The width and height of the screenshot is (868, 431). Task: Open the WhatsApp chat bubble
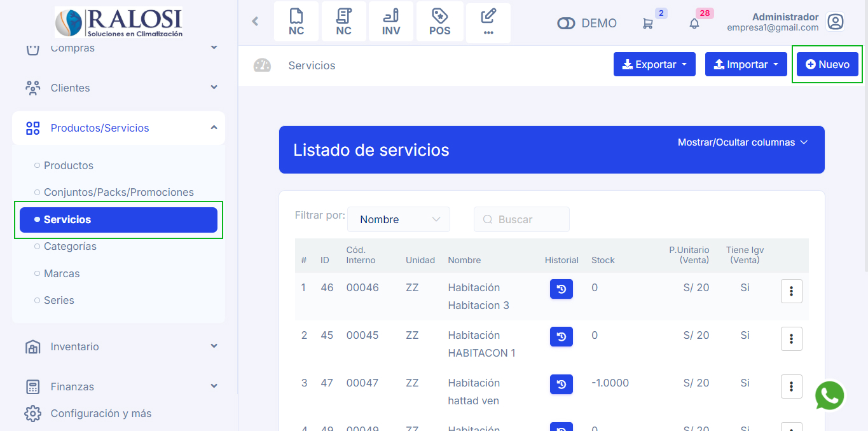coord(830,396)
